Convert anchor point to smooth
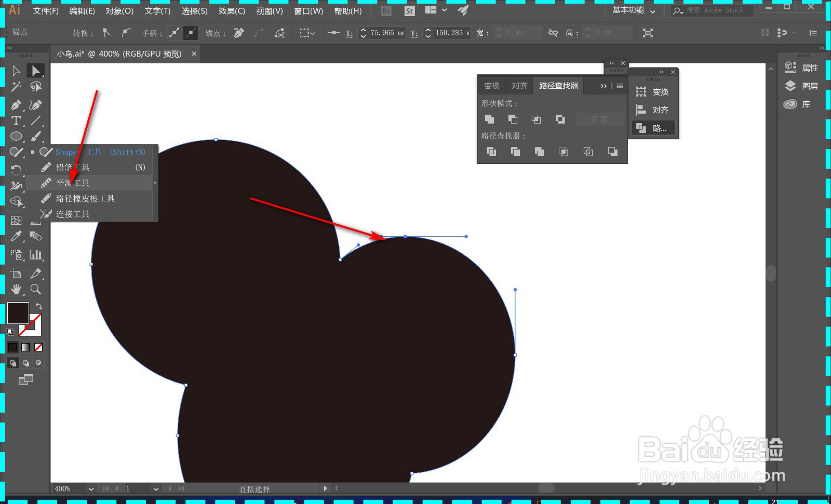 pyautogui.click(x=126, y=33)
